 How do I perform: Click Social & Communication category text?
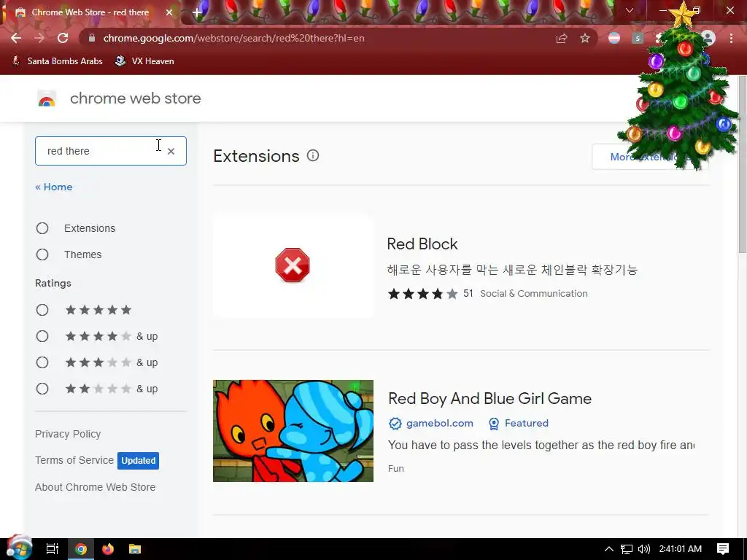coord(533,293)
